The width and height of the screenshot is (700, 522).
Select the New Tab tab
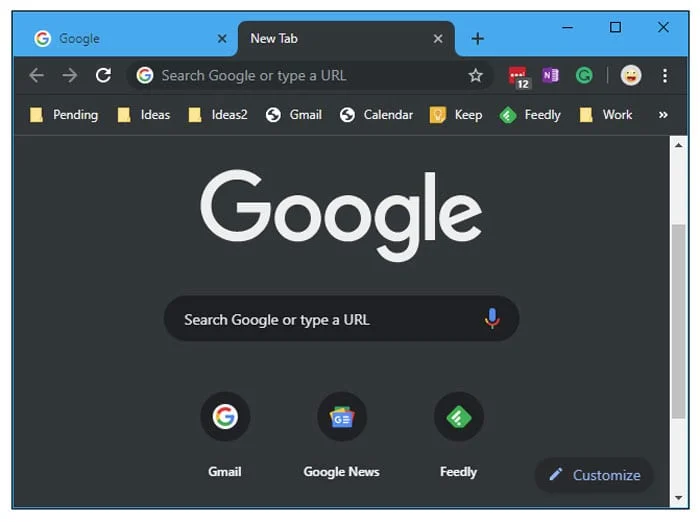346,38
